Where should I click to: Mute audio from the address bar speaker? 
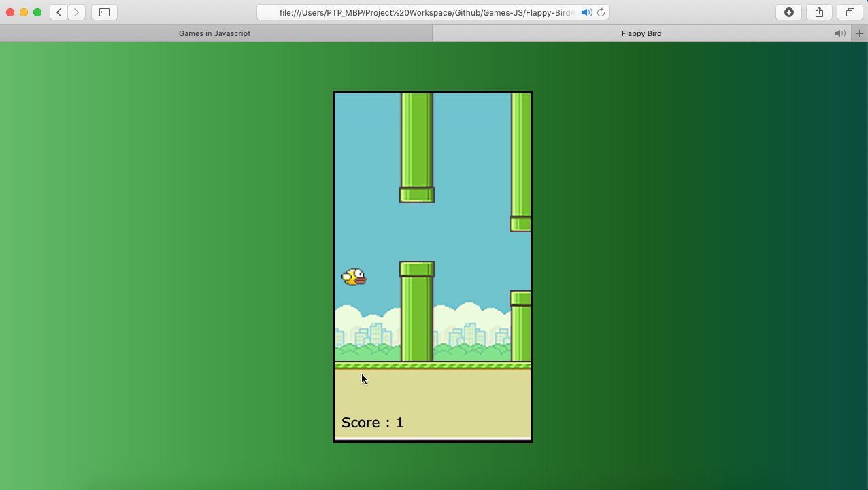click(586, 12)
